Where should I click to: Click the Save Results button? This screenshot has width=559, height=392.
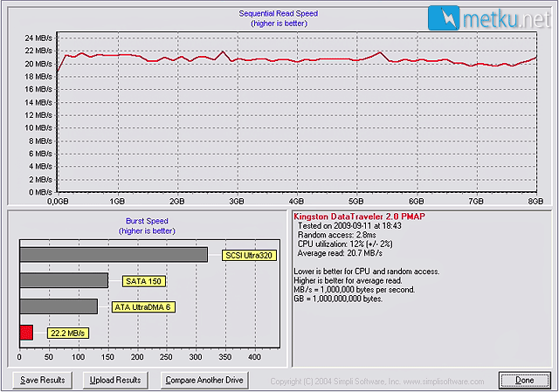pos(43,381)
